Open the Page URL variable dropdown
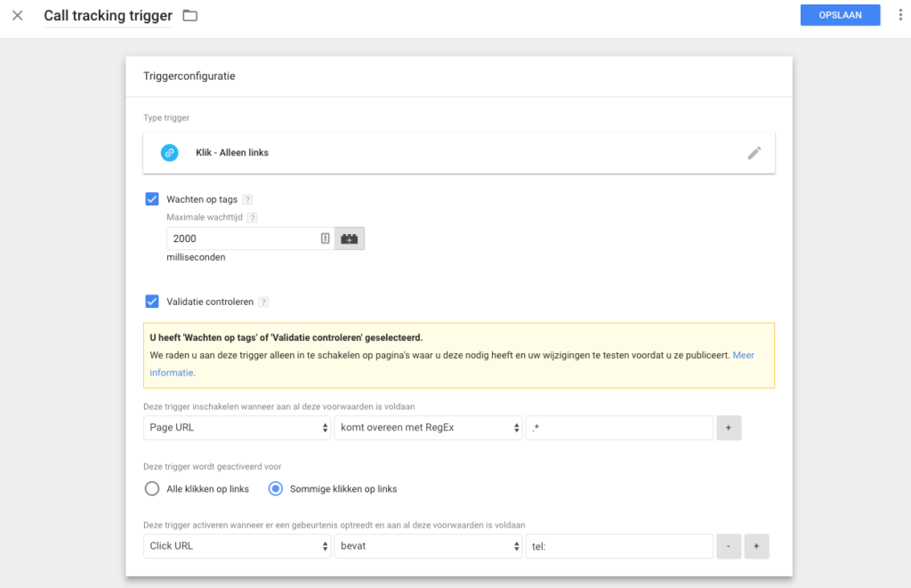Screen dimensions: 911x588 (x=237, y=428)
